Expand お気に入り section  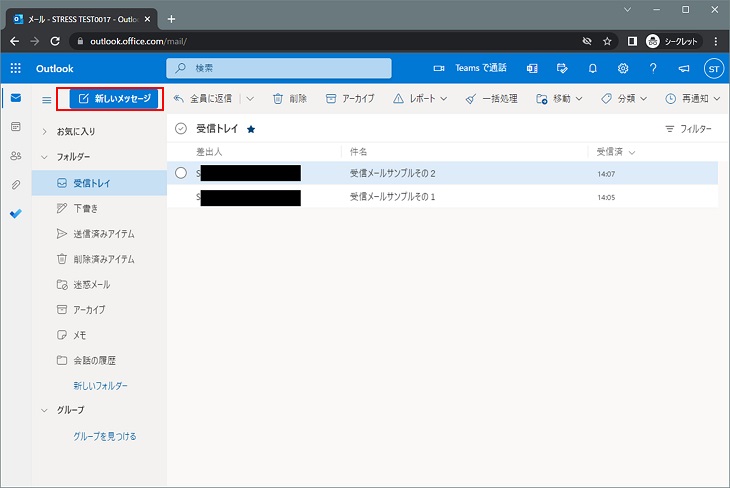coord(44,131)
